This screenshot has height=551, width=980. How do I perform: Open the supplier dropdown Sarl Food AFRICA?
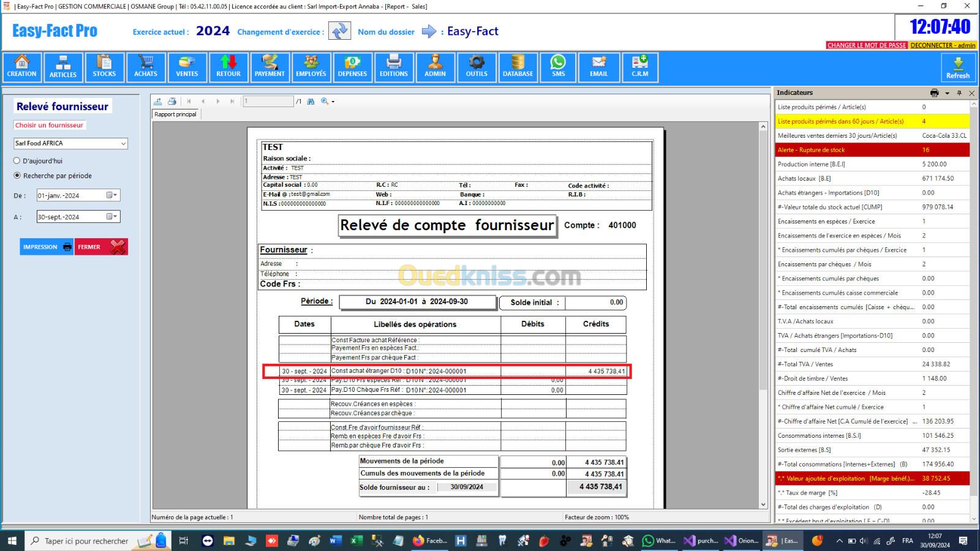point(123,143)
